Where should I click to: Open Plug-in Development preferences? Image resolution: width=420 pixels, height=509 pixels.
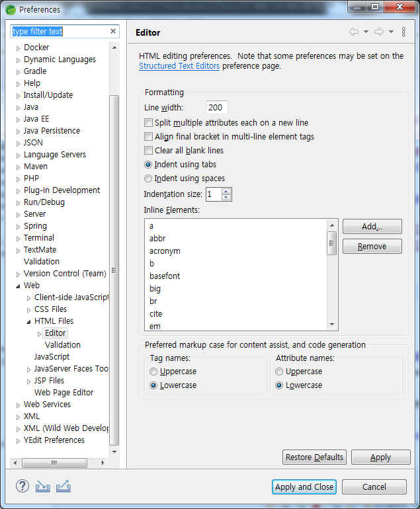(x=62, y=190)
